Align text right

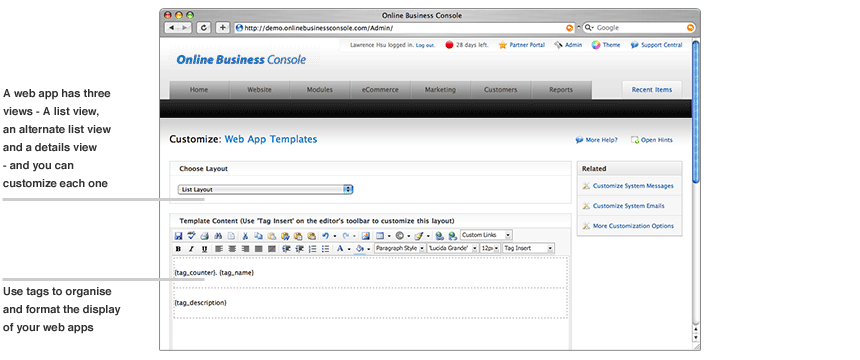click(245, 249)
